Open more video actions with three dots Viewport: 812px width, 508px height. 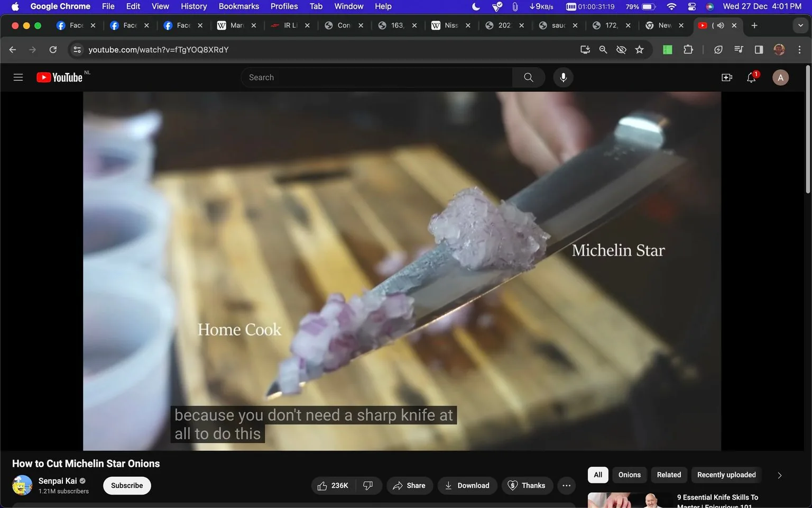(x=566, y=485)
